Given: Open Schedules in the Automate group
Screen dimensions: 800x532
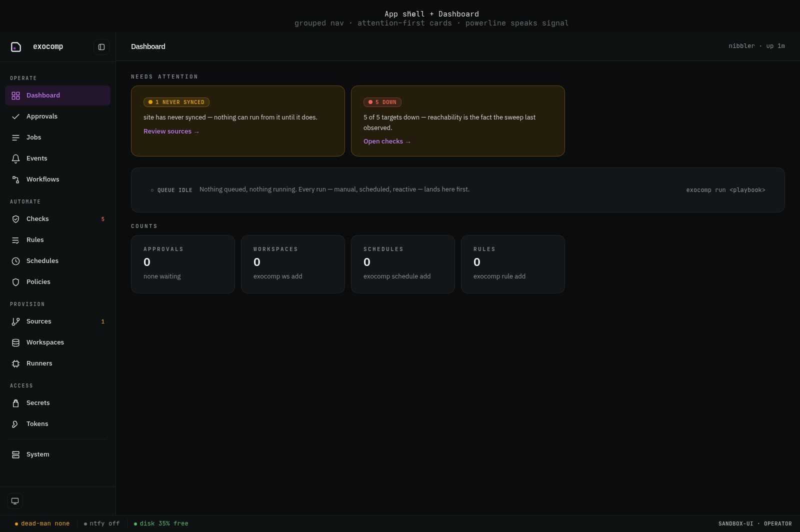Looking at the screenshot, I should pos(57,261).
